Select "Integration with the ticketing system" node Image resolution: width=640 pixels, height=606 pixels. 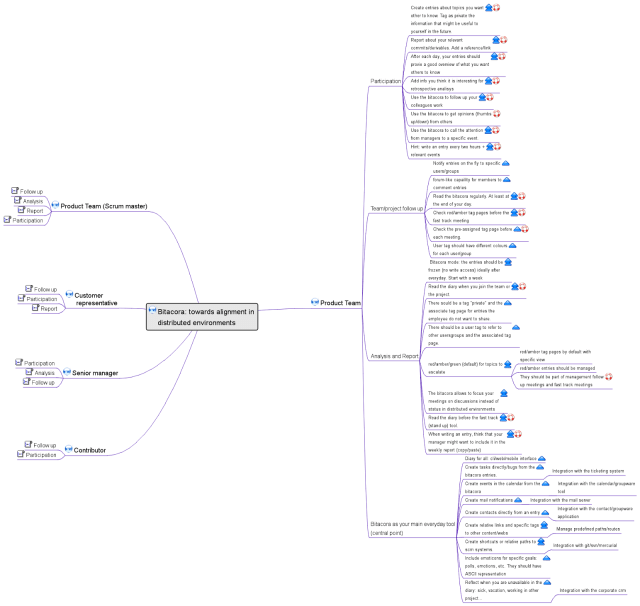pyautogui.click(x=588, y=471)
